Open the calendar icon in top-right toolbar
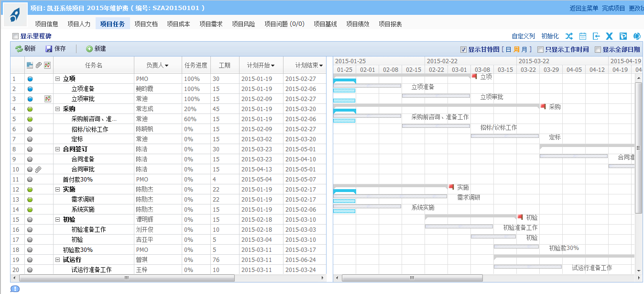This screenshot has width=644, height=294. click(582, 36)
